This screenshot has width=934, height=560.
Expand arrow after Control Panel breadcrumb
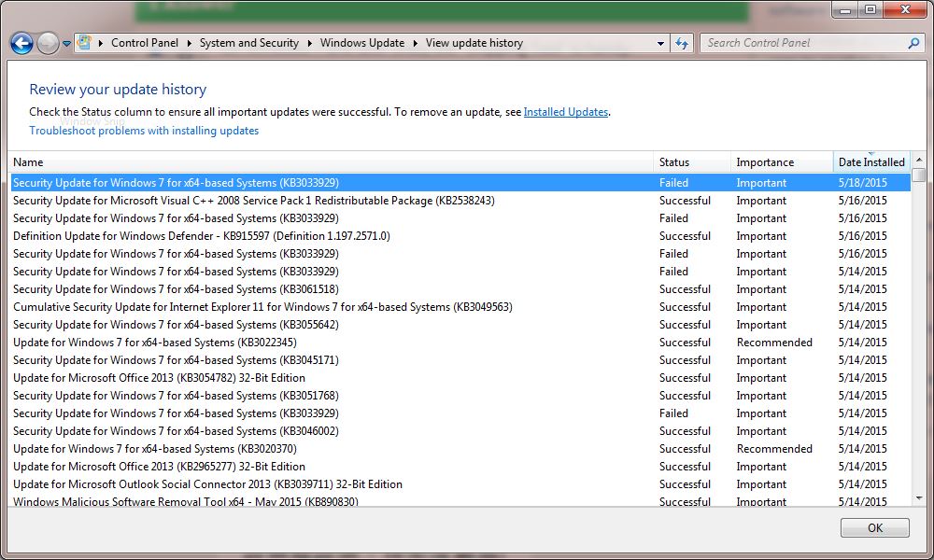pos(189,44)
